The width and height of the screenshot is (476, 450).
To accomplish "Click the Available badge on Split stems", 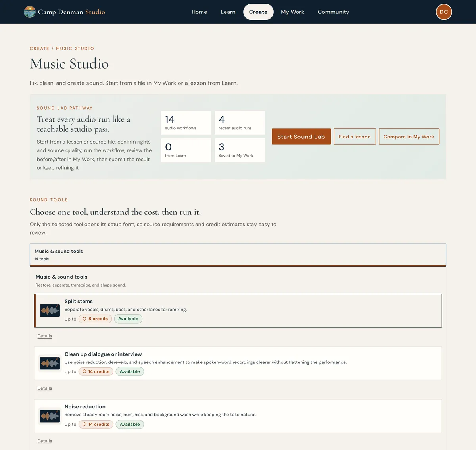I will click(128, 319).
